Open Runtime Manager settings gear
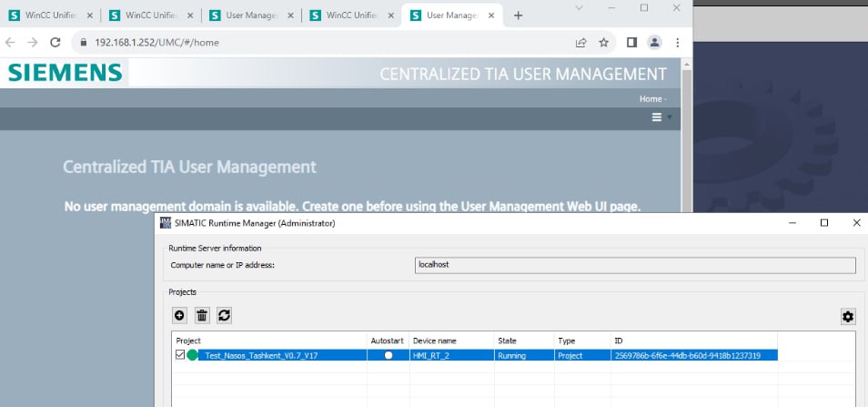 point(847,317)
